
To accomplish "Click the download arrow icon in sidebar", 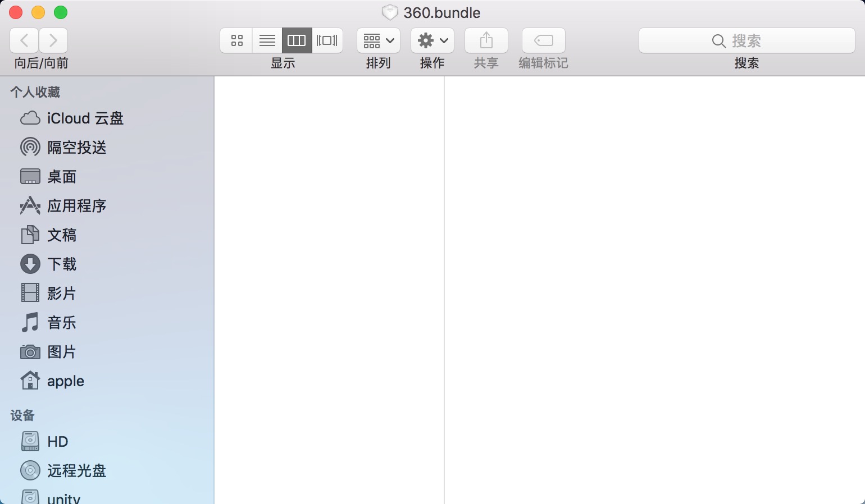I will 30,264.
